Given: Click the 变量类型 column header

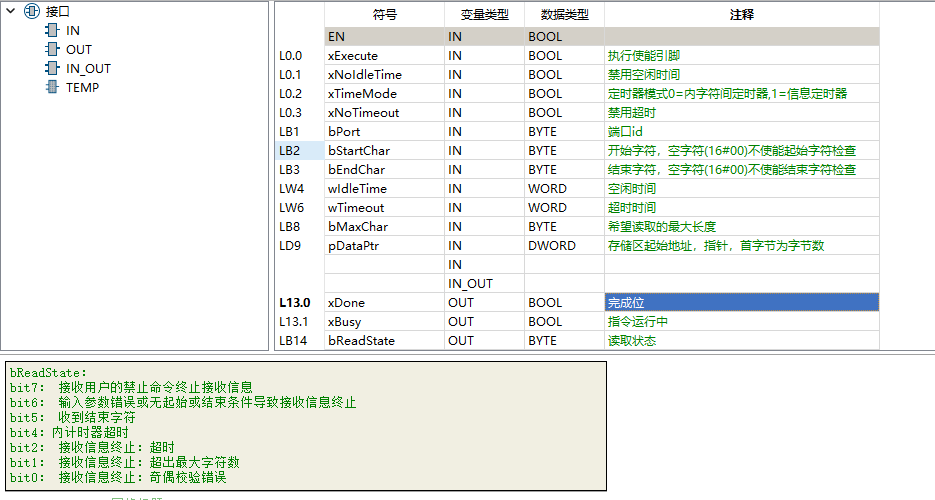Looking at the screenshot, I should pos(484,15).
